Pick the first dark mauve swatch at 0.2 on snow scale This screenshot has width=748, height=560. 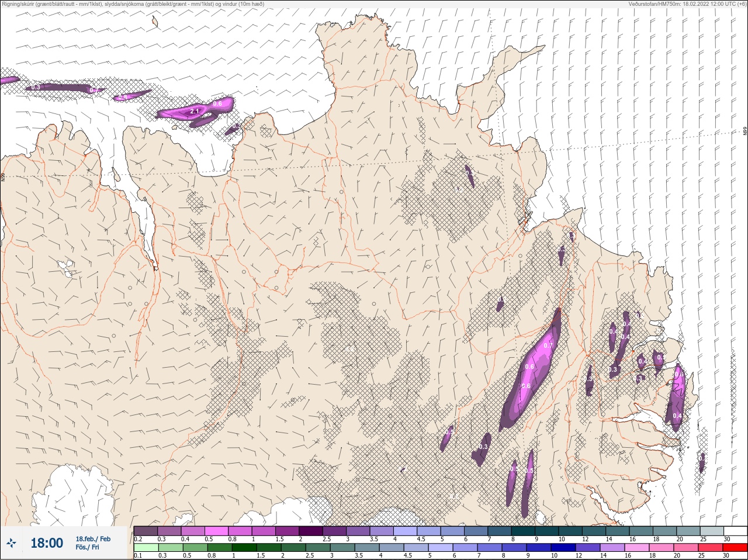tap(146, 531)
